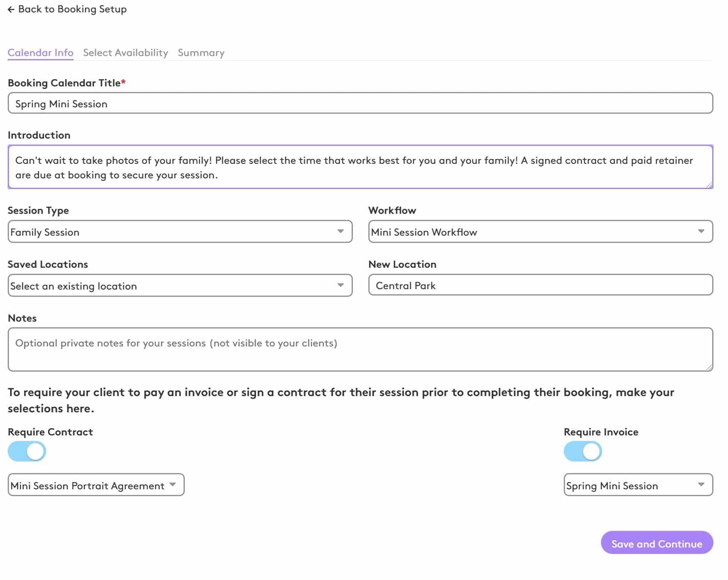The image size is (728, 580).
Task: Switch to the Select Availability tab
Action: click(x=125, y=53)
